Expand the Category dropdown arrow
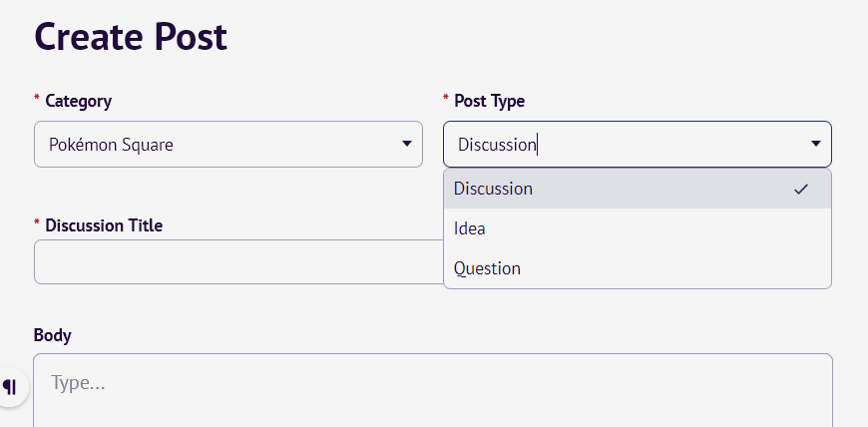Image resolution: width=868 pixels, height=427 pixels. (x=407, y=144)
